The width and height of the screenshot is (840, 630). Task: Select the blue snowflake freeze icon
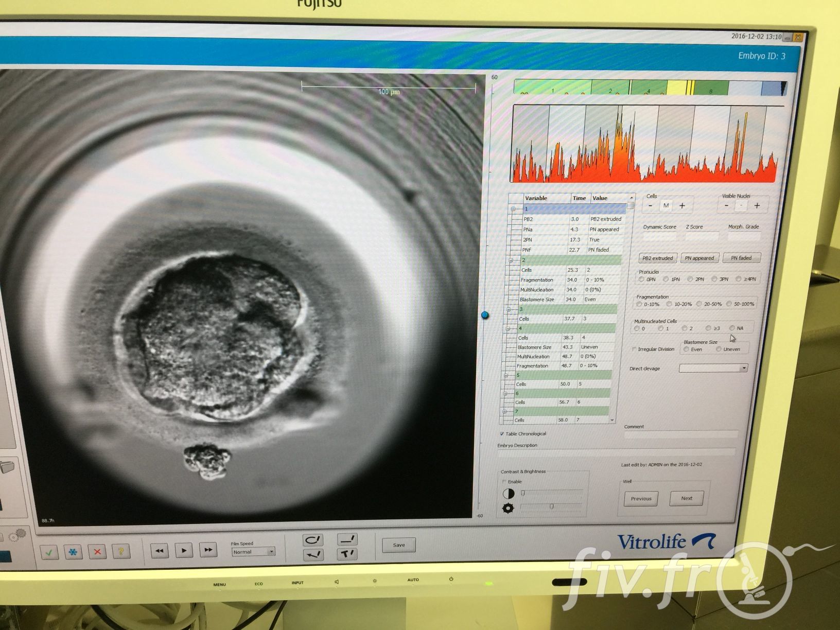[x=73, y=552]
